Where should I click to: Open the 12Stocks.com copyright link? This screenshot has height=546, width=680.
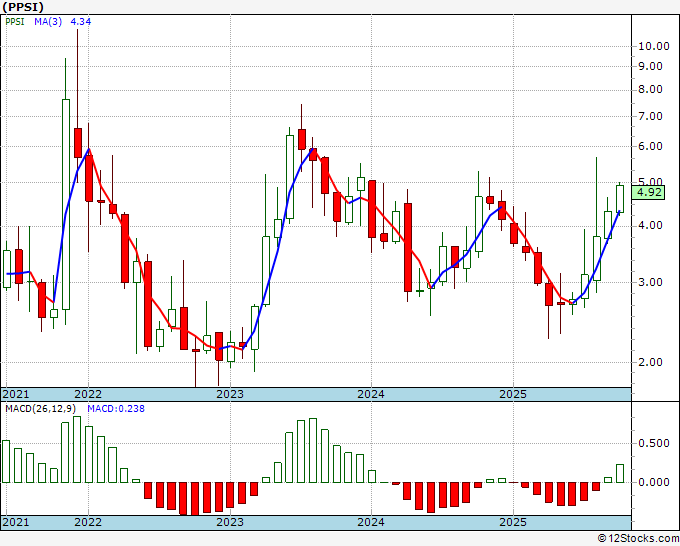638,538
